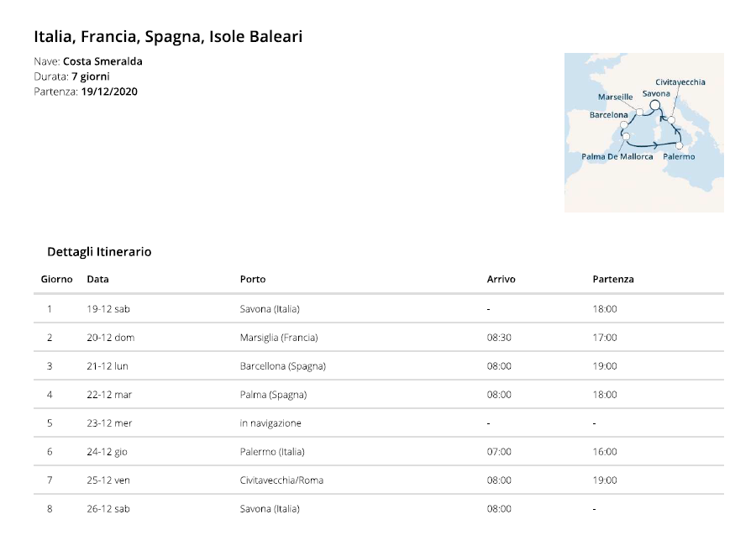Click the Porto column header
The image size is (756, 546).
(253, 279)
